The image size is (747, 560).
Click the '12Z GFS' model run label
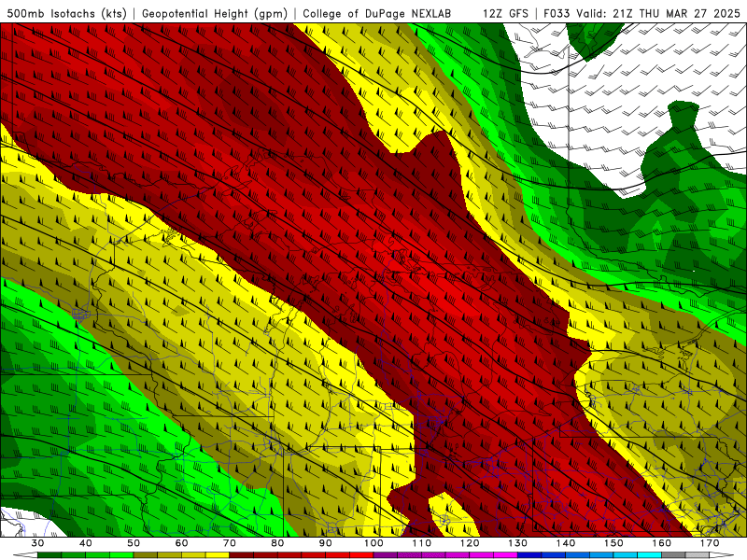coord(505,13)
